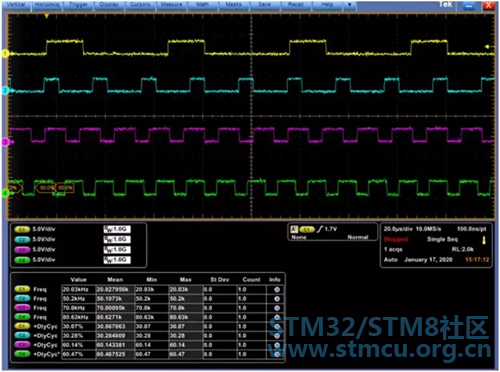Select the C1 badge in vertical scale panel
Screen dimensions: 500x372
tap(22, 229)
